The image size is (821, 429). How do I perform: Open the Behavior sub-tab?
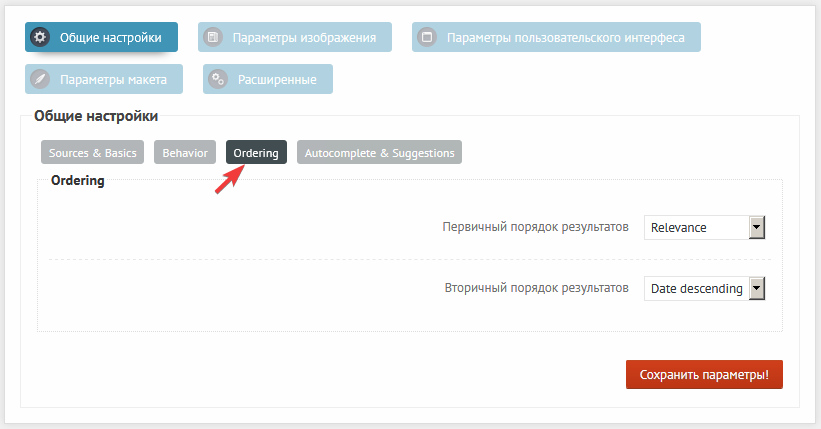[x=185, y=153]
